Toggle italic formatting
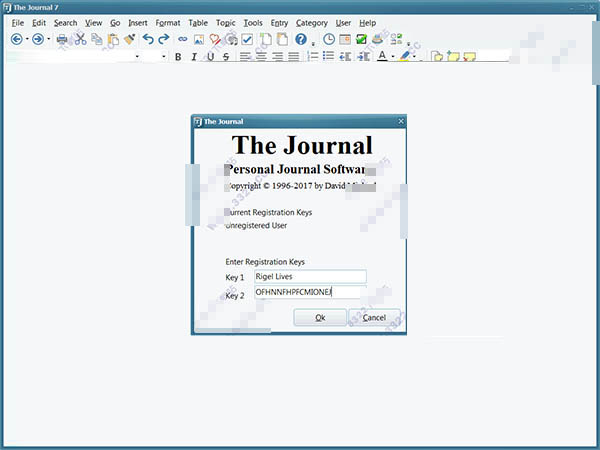The height and width of the screenshot is (450, 600). (194, 57)
